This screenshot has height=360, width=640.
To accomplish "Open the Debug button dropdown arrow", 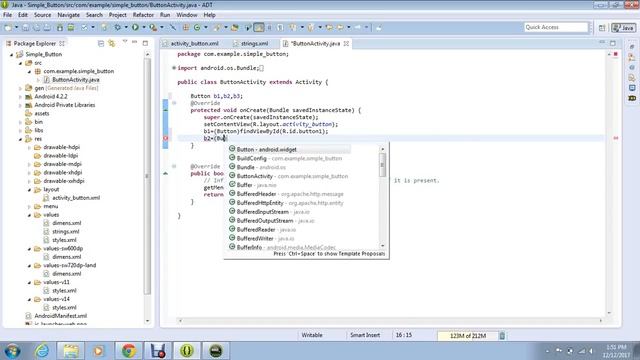I will click(x=126, y=27).
